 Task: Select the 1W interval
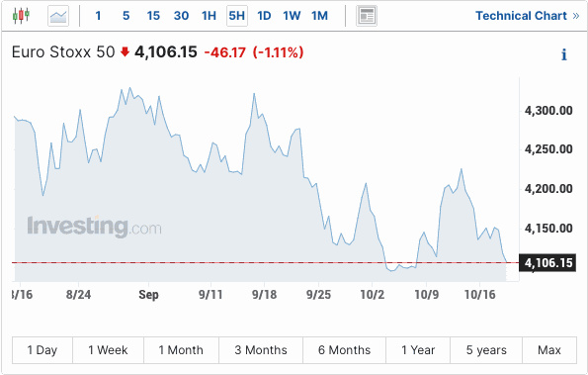[292, 16]
